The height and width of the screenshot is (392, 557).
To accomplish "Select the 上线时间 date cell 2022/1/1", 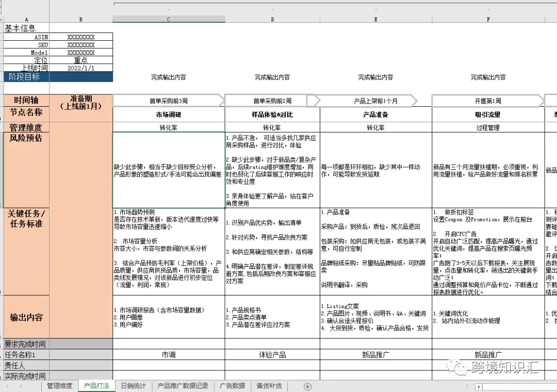I will [x=81, y=68].
